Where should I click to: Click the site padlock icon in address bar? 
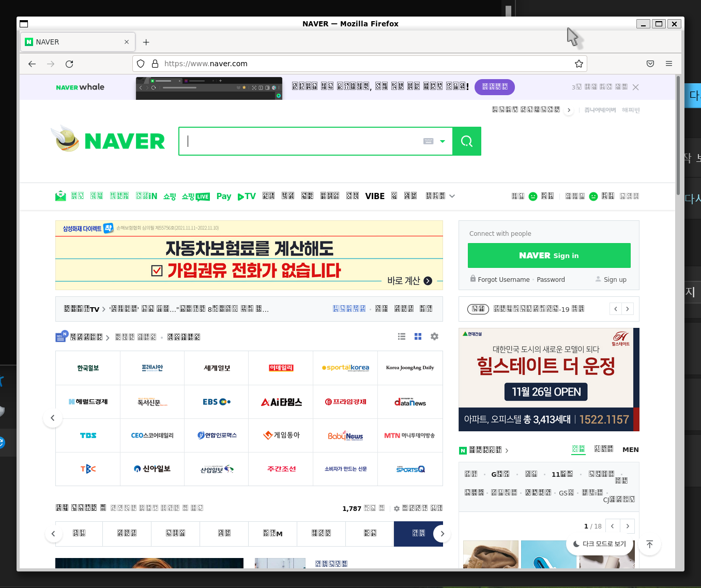(x=155, y=64)
